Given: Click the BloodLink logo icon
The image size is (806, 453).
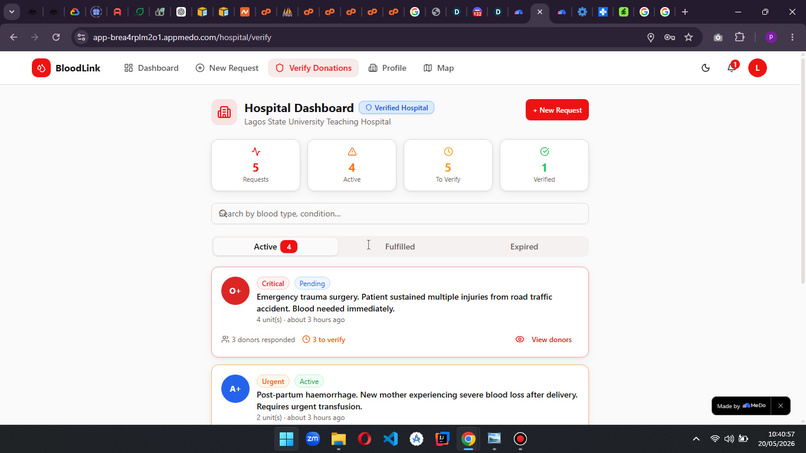Looking at the screenshot, I should [x=41, y=68].
